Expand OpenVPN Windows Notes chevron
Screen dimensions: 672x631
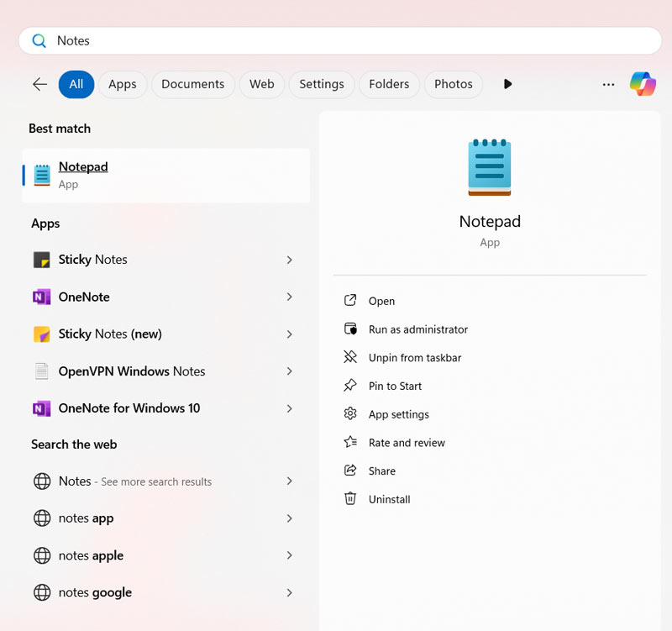(289, 371)
